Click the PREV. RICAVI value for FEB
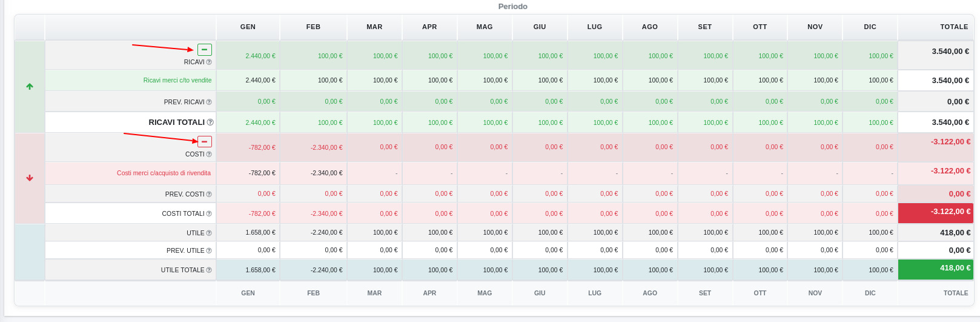Viewport: 980px width, 322px height. pyautogui.click(x=333, y=102)
